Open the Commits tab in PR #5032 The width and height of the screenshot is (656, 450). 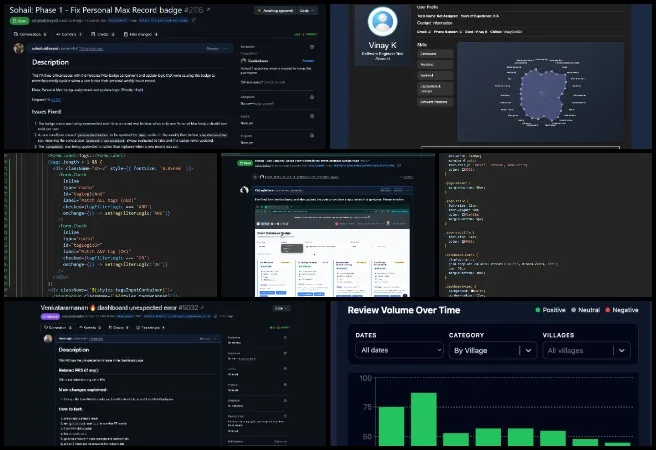90,327
